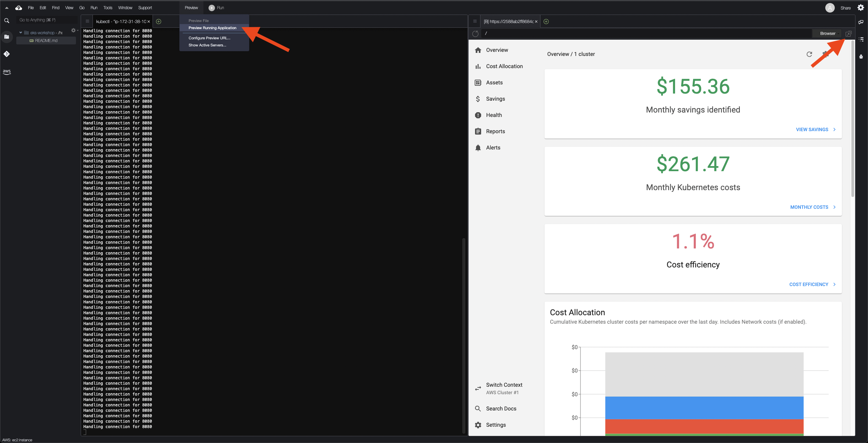Open new tab in terminal pane
This screenshot has height=443, width=868.
point(158,21)
